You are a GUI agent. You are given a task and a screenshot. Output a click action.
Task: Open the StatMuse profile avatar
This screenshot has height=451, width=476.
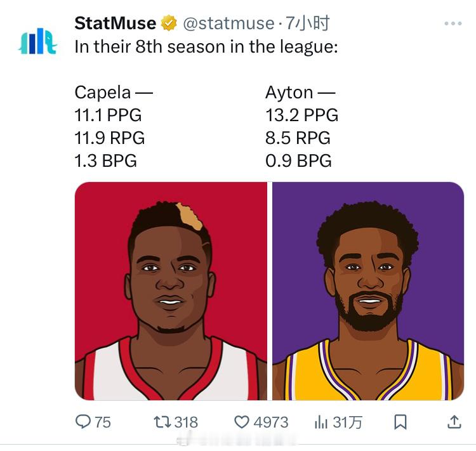click(37, 41)
